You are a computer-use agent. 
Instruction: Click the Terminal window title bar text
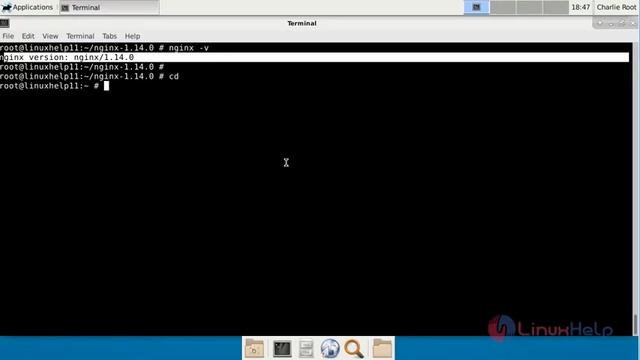point(302,23)
